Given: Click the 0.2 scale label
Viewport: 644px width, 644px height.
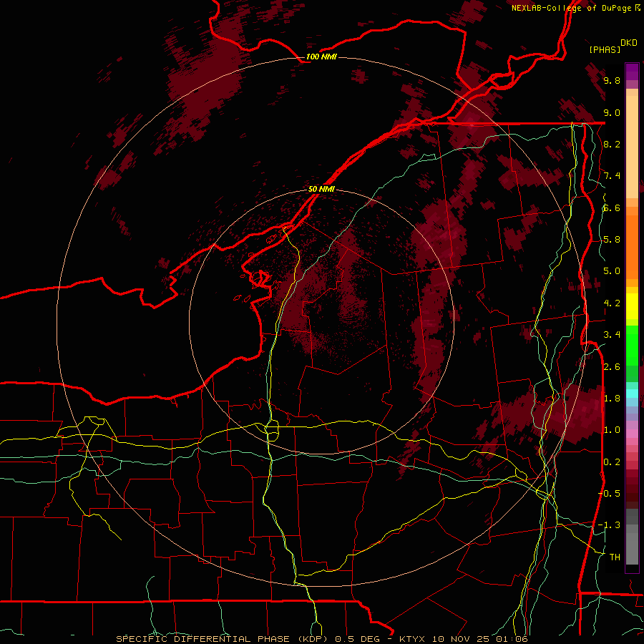Looking at the screenshot, I should click(612, 462).
